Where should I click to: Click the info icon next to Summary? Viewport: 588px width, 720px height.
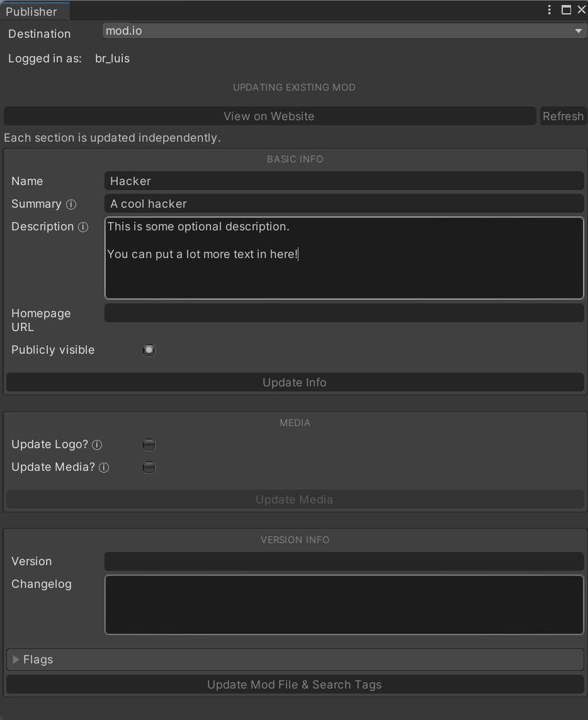click(x=71, y=205)
